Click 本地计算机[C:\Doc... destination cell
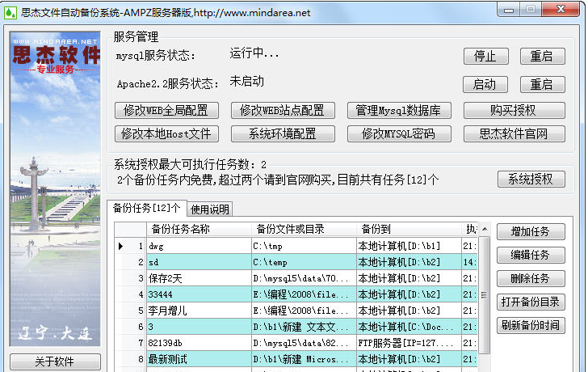The height and width of the screenshot is (372, 588). pyautogui.click(x=409, y=327)
